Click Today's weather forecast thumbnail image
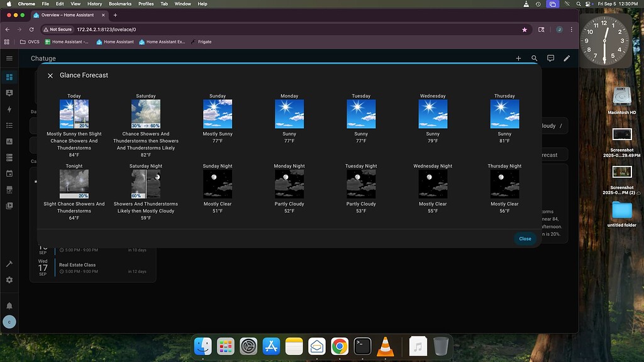Viewport: 644px width, 362px height. point(74,114)
